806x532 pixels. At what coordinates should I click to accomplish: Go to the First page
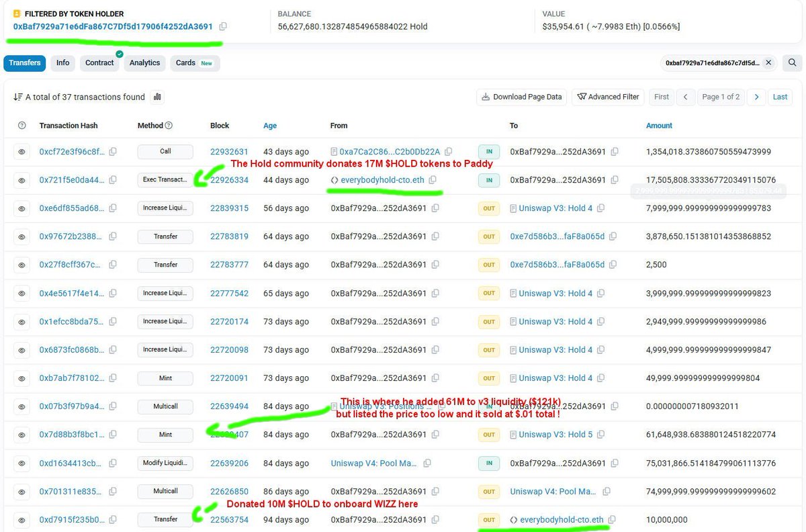click(x=662, y=97)
